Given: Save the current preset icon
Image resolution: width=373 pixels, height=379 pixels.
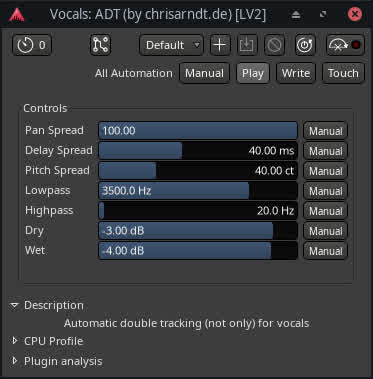Looking at the screenshot, I should pos(247,45).
